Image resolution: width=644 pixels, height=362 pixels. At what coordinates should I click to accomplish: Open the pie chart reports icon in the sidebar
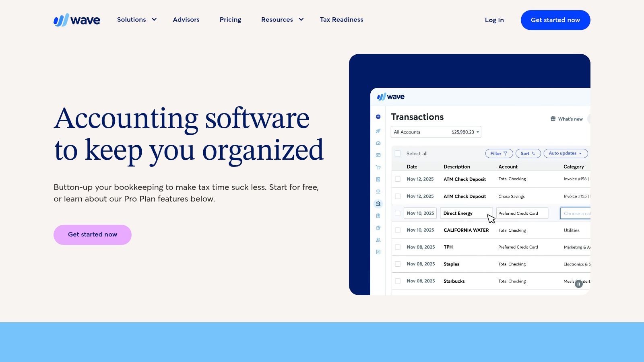point(378,228)
